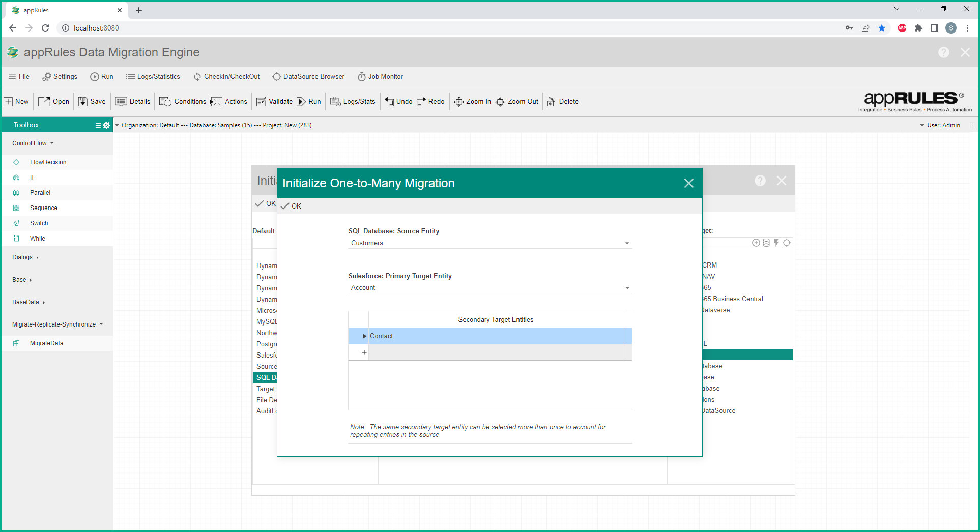Open the File menu

click(x=19, y=77)
